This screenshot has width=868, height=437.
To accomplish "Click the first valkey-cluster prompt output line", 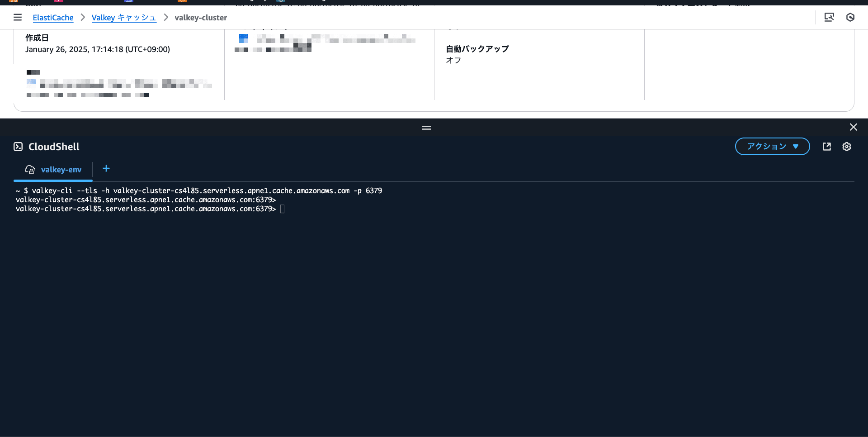I will pyautogui.click(x=146, y=200).
